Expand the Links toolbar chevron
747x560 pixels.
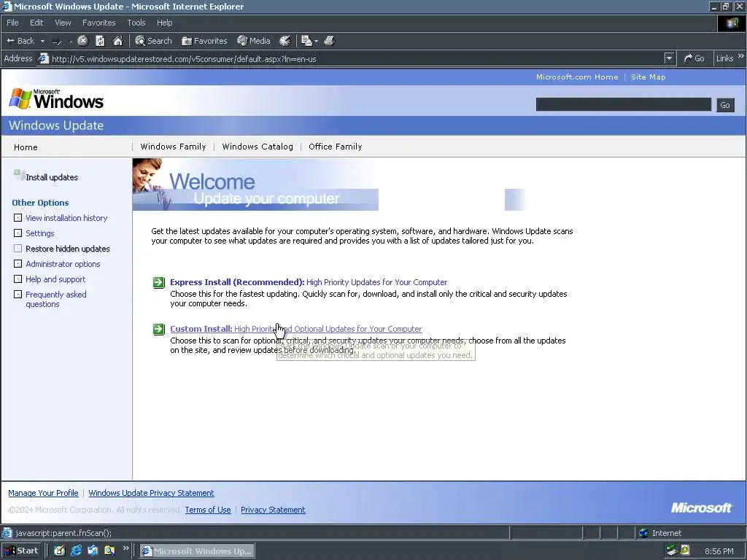[x=741, y=56]
